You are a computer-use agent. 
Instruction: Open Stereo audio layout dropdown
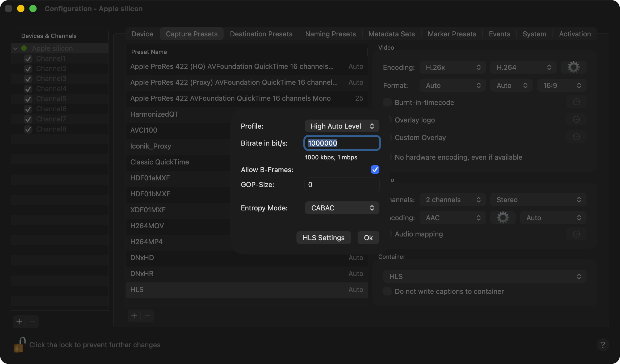538,200
